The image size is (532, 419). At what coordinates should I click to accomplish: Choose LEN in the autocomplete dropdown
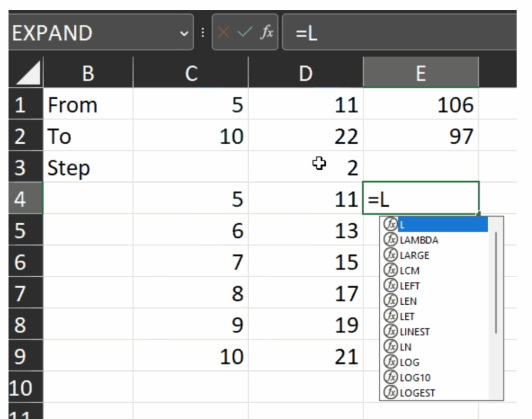[x=408, y=301]
